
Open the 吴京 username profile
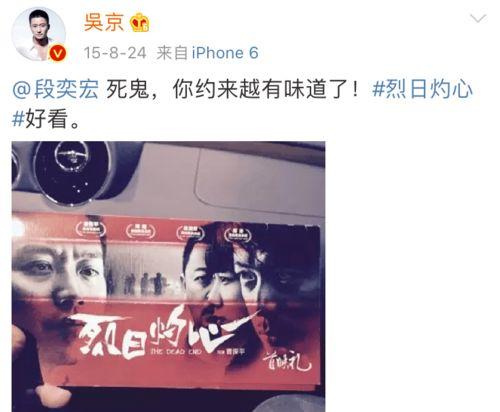point(104,22)
